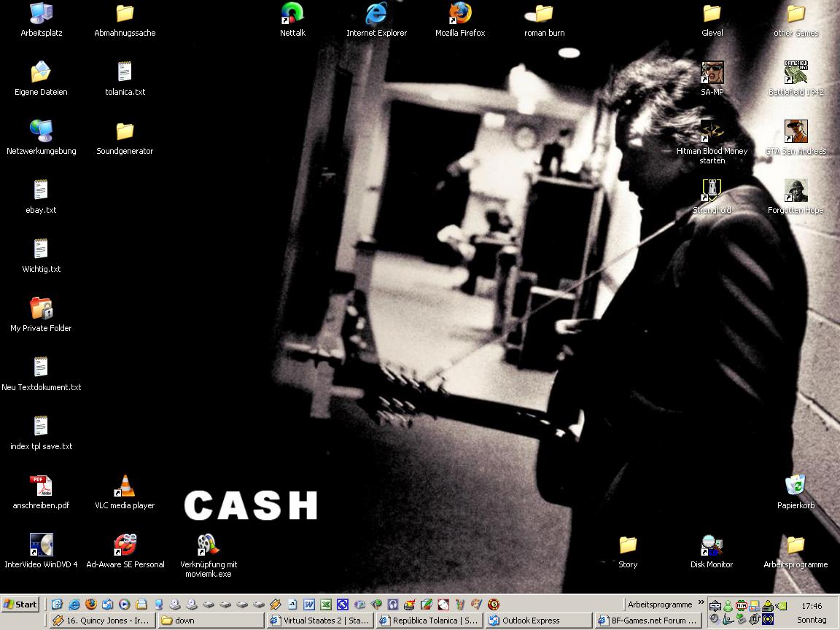Image resolution: width=840 pixels, height=630 pixels.
Task: Open the Eigene Dateien folder icon
Action: point(41,79)
